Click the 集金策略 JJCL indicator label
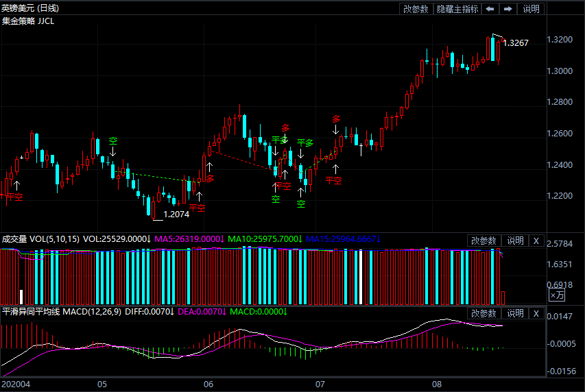 [28, 21]
